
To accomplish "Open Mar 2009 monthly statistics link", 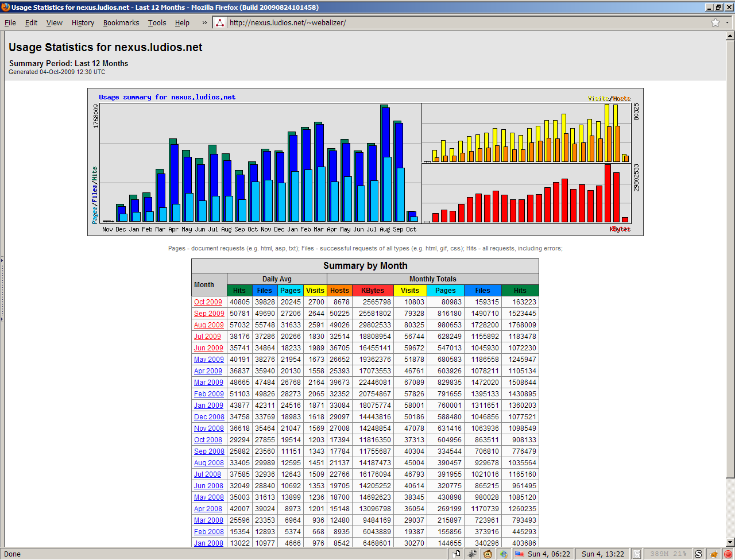I will [208, 383].
